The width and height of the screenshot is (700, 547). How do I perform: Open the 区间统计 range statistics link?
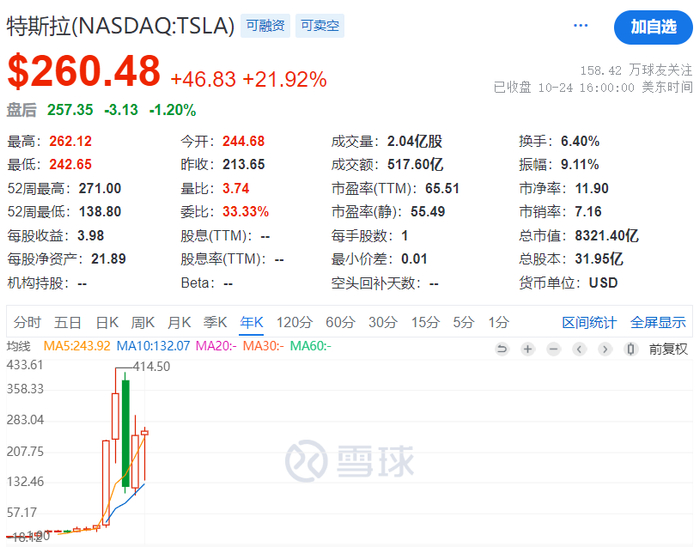pos(589,322)
